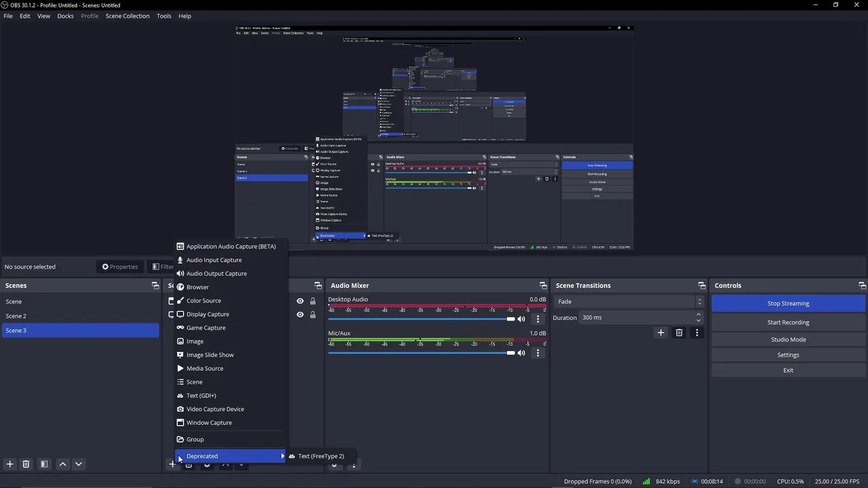Add a Video Capture Device source
Screen dimensions: 868x488
tap(231, 409)
